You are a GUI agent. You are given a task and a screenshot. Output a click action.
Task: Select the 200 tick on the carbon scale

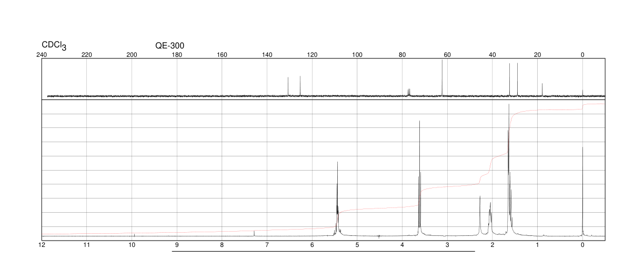pyautogui.click(x=132, y=55)
